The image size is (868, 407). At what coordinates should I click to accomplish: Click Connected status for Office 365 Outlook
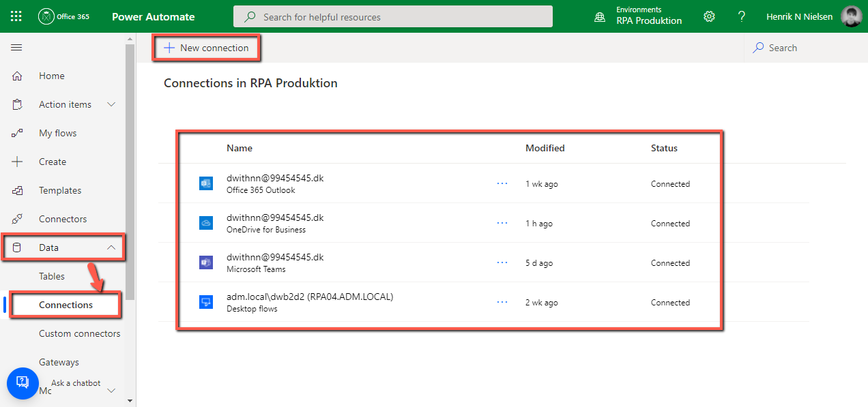tap(671, 184)
